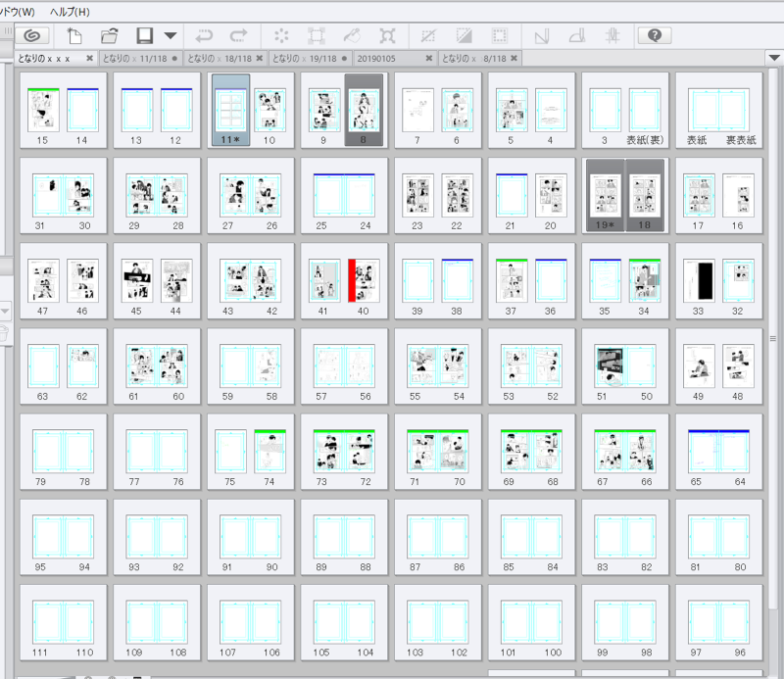Select page 61 thumbnail
The image size is (784, 679).
(x=141, y=366)
